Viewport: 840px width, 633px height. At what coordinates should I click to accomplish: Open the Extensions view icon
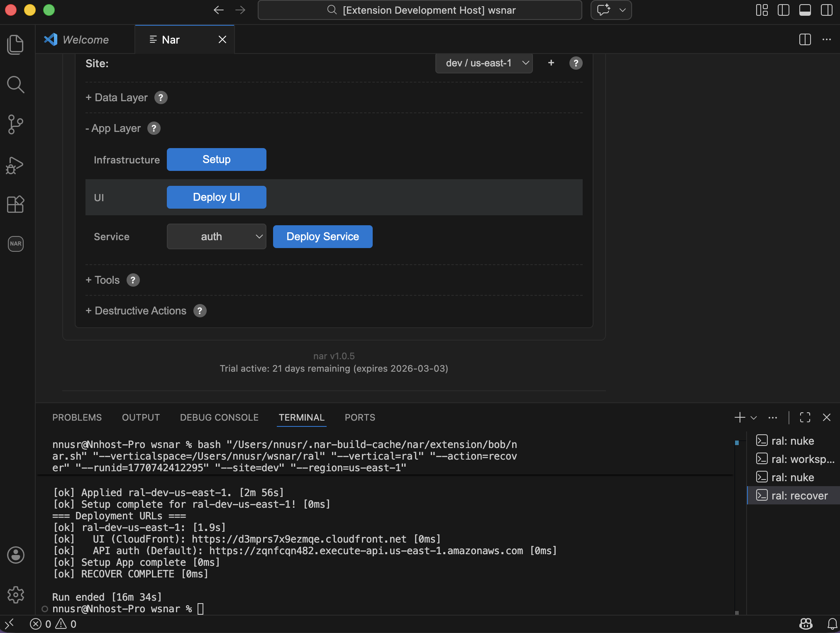tap(16, 204)
